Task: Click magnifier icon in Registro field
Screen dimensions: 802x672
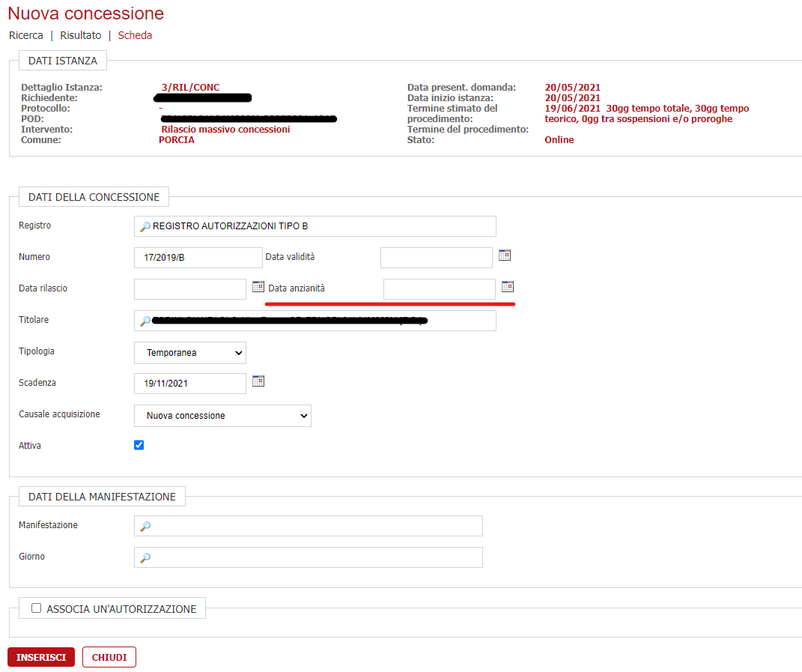Action: [x=145, y=226]
